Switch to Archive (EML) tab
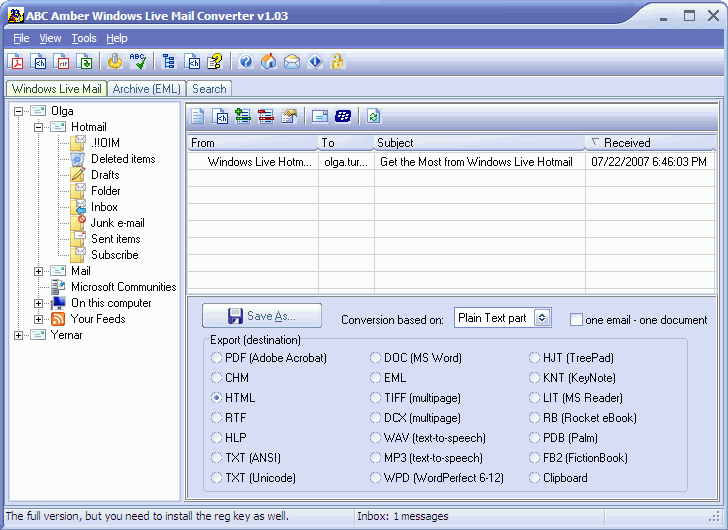The width and height of the screenshot is (728, 530). pyautogui.click(x=147, y=89)
